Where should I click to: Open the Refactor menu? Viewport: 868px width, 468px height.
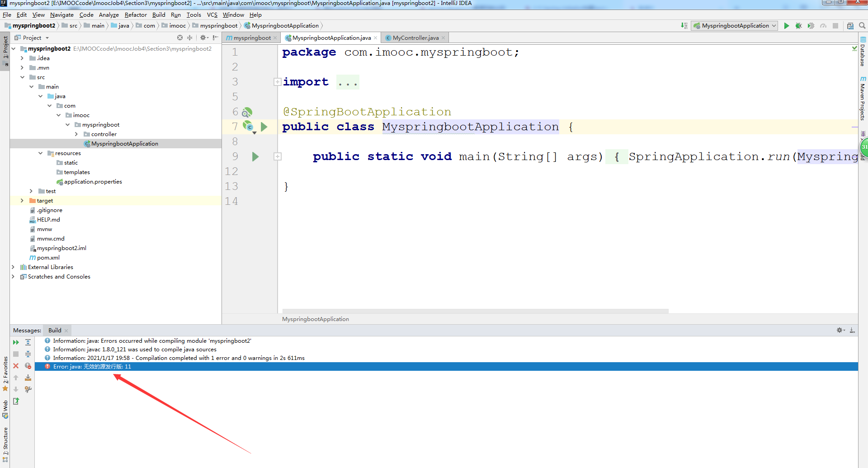[x=136, y=14]
